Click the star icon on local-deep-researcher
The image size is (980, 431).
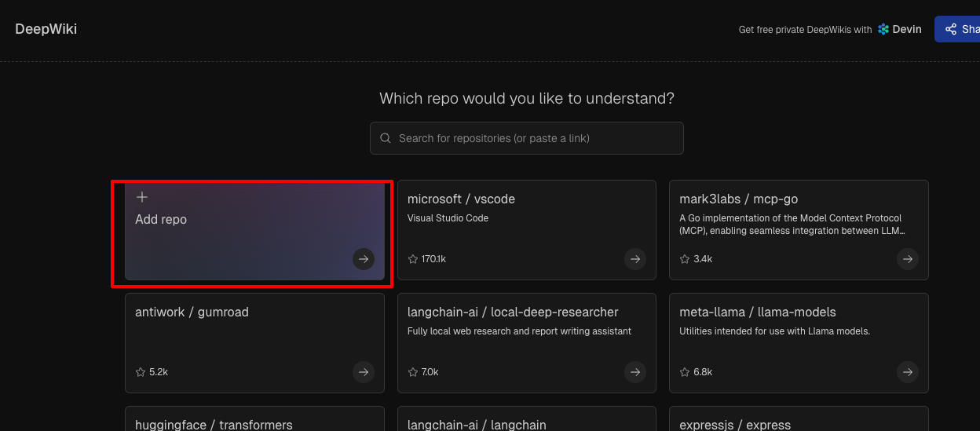click(413, 372)
